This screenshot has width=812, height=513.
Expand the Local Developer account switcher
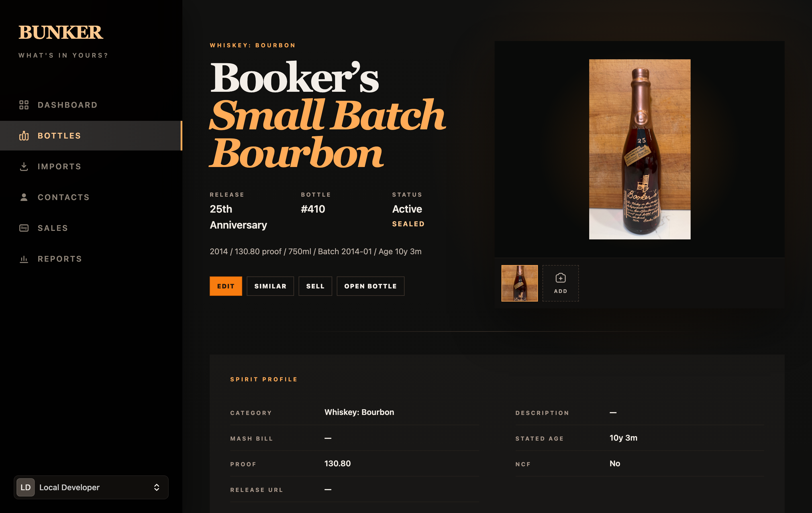(91, 487)
